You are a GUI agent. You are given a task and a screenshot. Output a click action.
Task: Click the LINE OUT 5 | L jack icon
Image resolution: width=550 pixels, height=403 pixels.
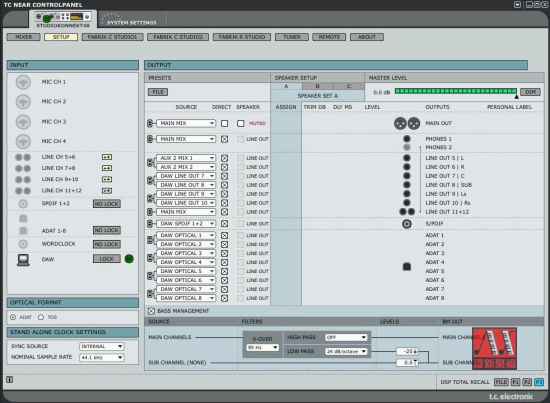coord(407,158)
